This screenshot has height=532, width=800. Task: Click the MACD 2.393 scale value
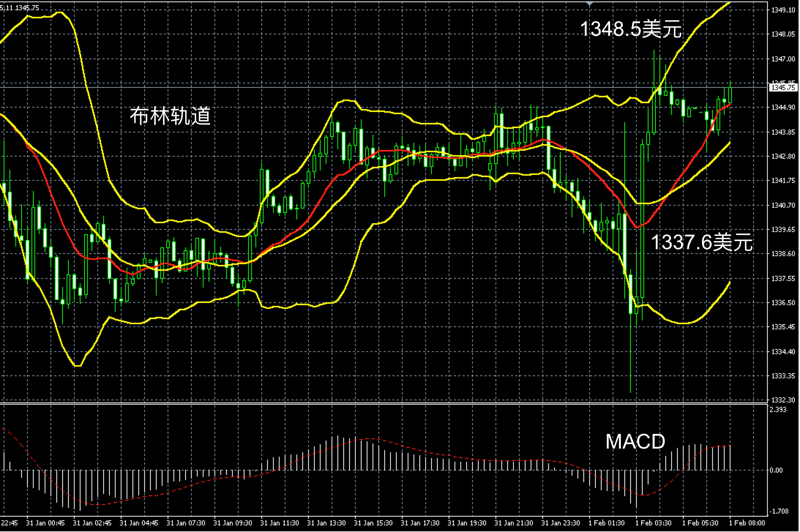(x=778, y=409)
